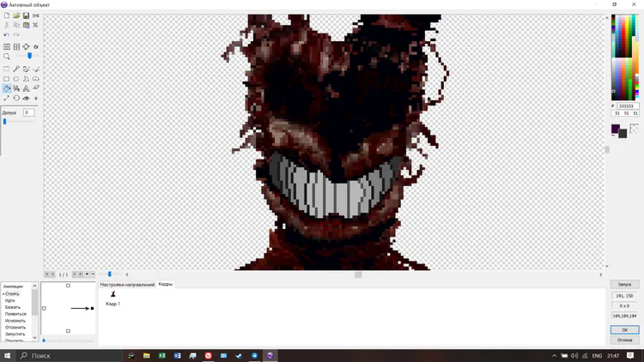Select the Line tool
This screenshot has height=362, width=644.
click(x=36, y=69)
